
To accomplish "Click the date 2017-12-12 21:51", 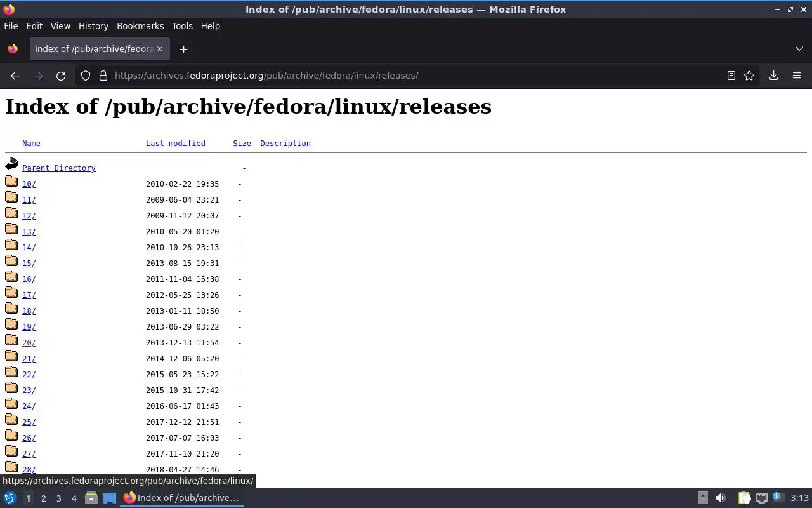I will [183, 422].
